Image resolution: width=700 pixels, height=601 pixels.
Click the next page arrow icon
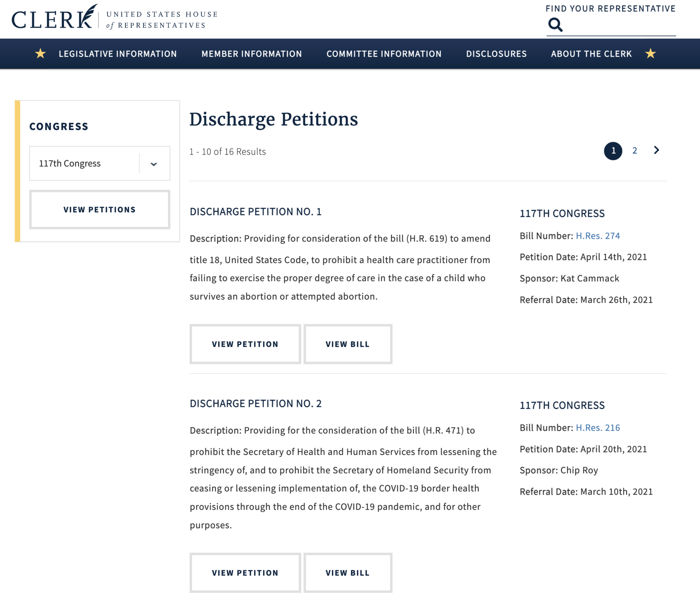pos(656,150)
